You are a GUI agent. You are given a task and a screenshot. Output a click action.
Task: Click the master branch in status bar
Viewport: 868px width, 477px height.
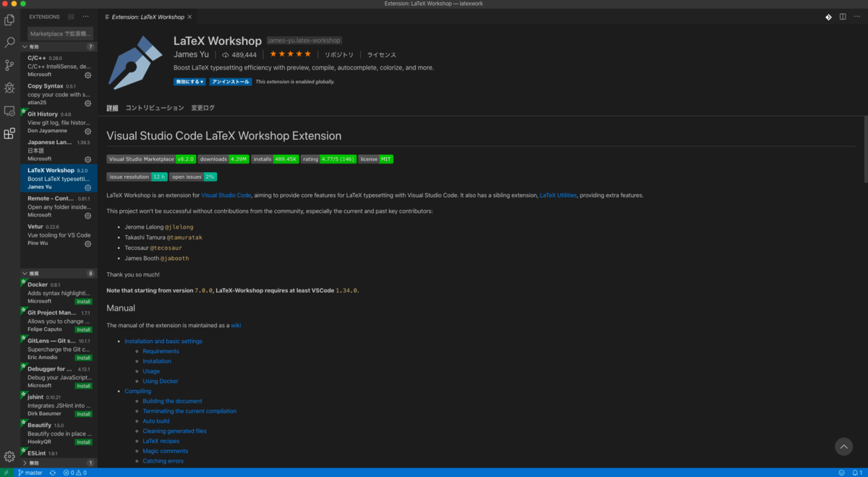click(30, 473)
